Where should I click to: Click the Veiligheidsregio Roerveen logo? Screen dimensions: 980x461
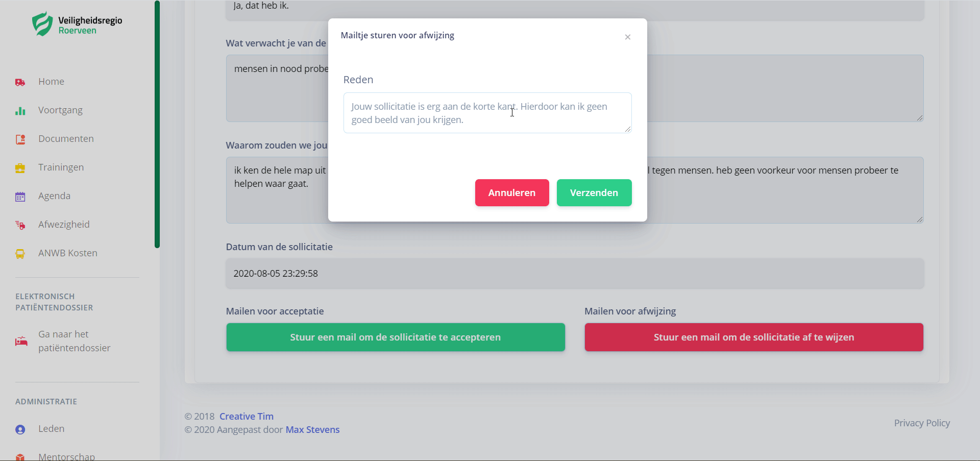coord(77,25)
